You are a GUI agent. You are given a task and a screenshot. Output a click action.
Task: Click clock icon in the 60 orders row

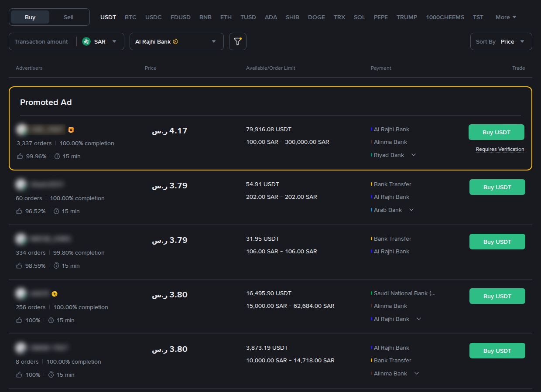pos(56,211)
